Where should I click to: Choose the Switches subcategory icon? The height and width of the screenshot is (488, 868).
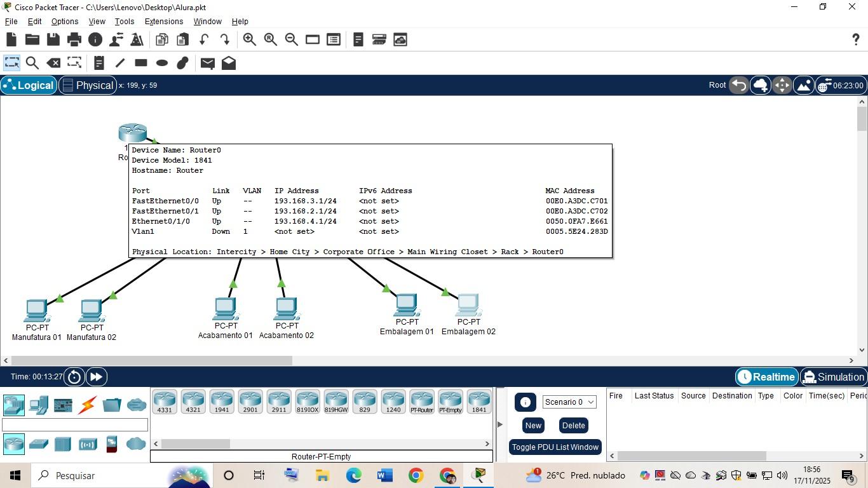tap(38, 444)
